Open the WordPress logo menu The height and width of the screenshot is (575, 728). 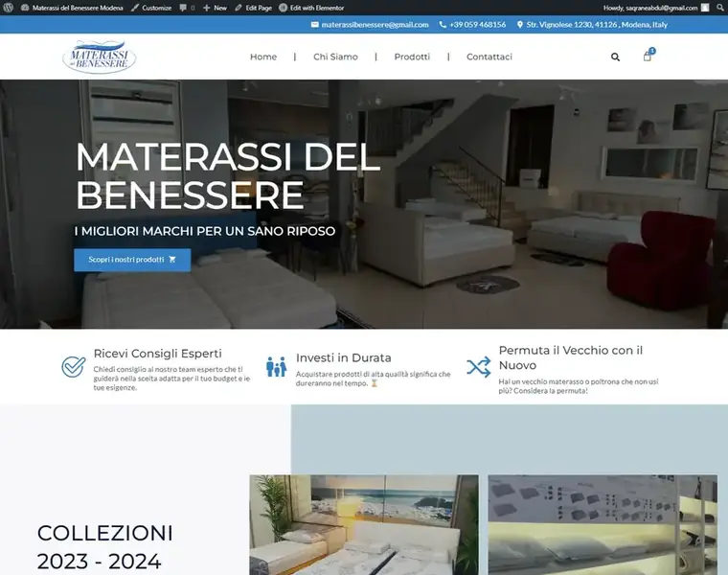8,8
